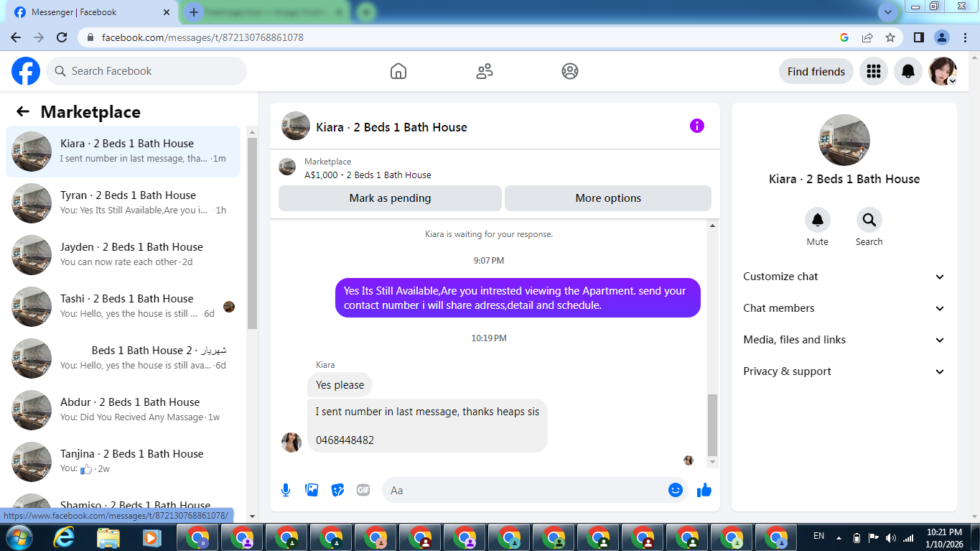Click Find friends button

tap(816, 71)
